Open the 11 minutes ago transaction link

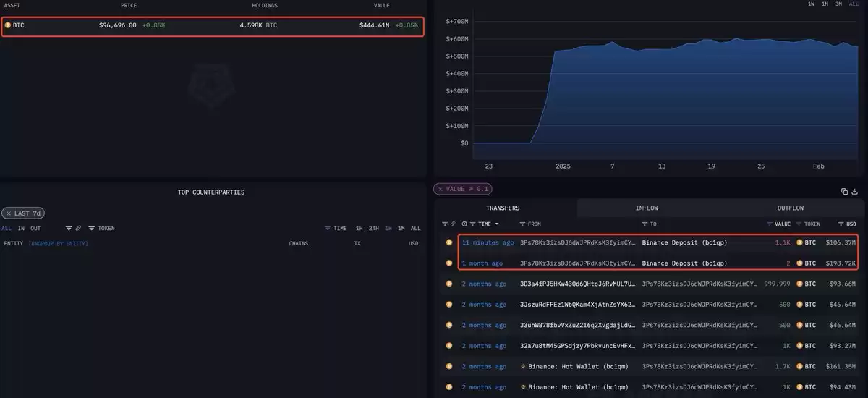click(x=488, y=243)
